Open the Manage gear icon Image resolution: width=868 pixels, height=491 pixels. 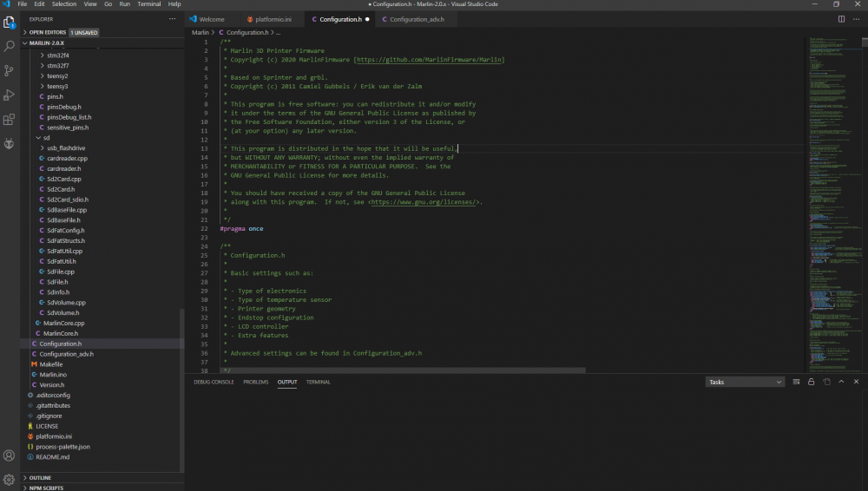click(x=9, y=480)
